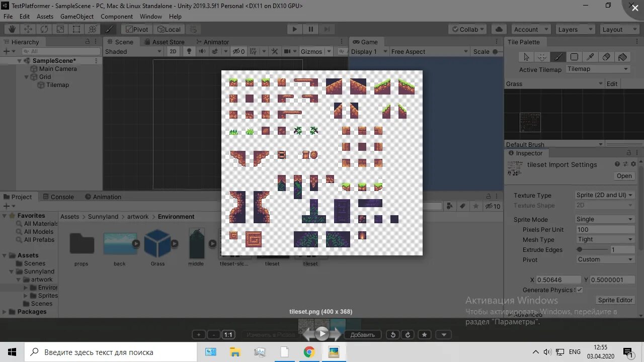This screenshot has height=362, width=644.
Task: Select Tilemap object in Hierarchy
Action: [57, 85]
